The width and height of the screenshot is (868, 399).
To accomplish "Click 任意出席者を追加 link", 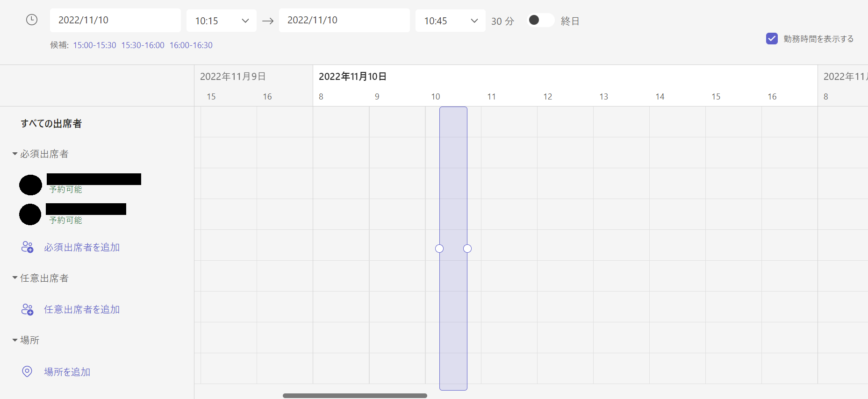I will [x=82, y=309].
